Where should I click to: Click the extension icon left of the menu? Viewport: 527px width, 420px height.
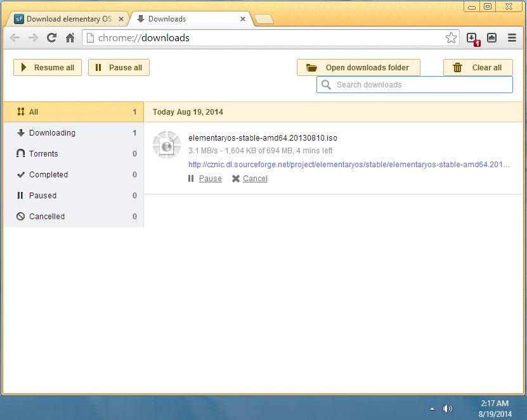point(491,37)
